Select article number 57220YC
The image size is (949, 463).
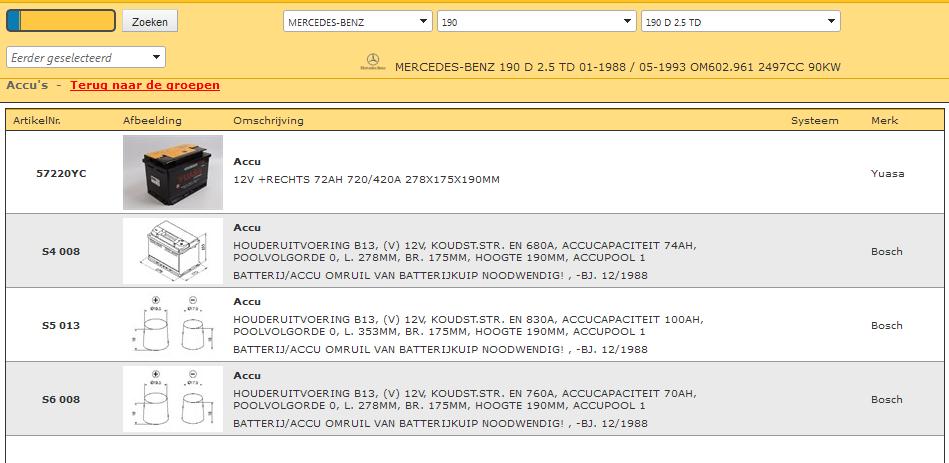pos(61,173)
